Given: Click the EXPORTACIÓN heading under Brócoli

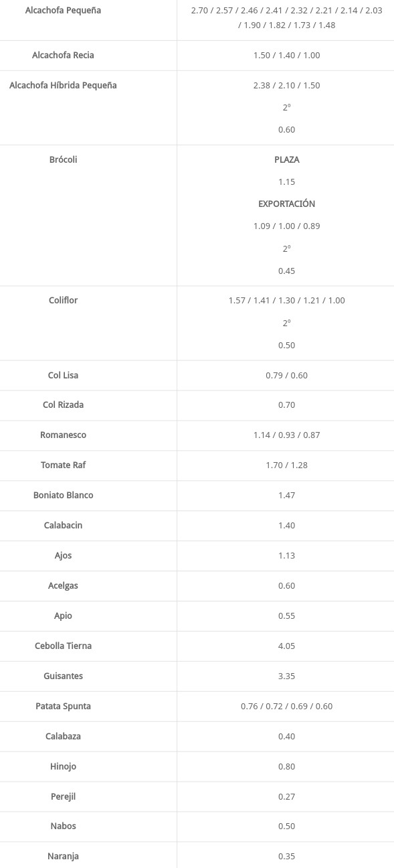Looking at the screenshot, I should 286,204.
